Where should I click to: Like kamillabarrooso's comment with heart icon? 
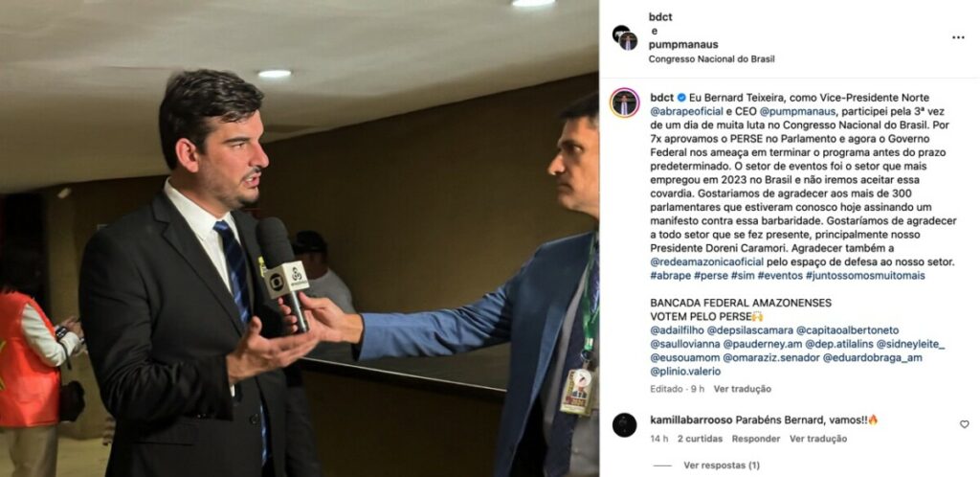click(x=965, y=424)
